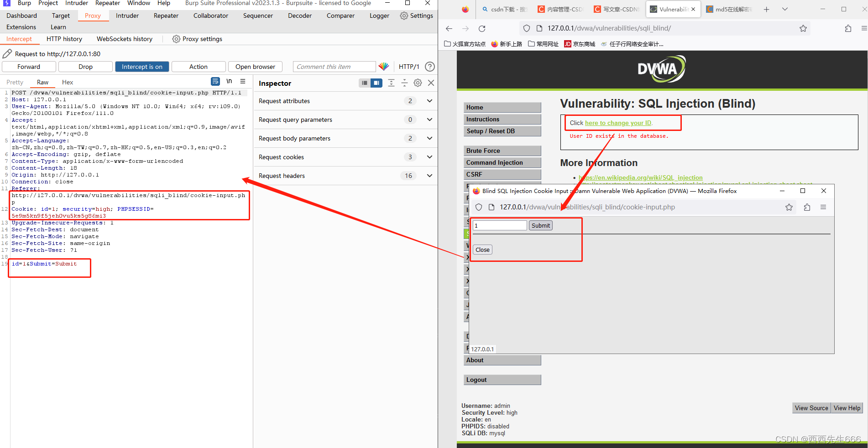Open DVWA Setup / Reset DB page
Screen dimensions: 868x448
pos(502,131)
